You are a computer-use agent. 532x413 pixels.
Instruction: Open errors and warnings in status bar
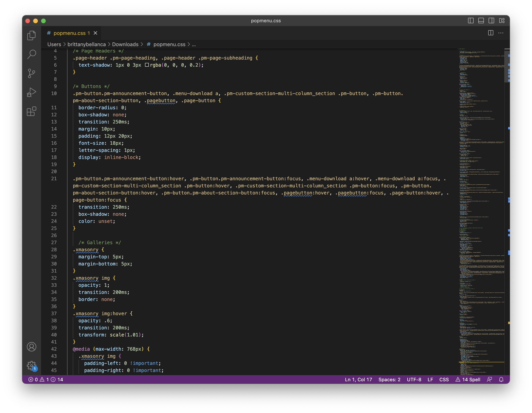pos(46,379)
